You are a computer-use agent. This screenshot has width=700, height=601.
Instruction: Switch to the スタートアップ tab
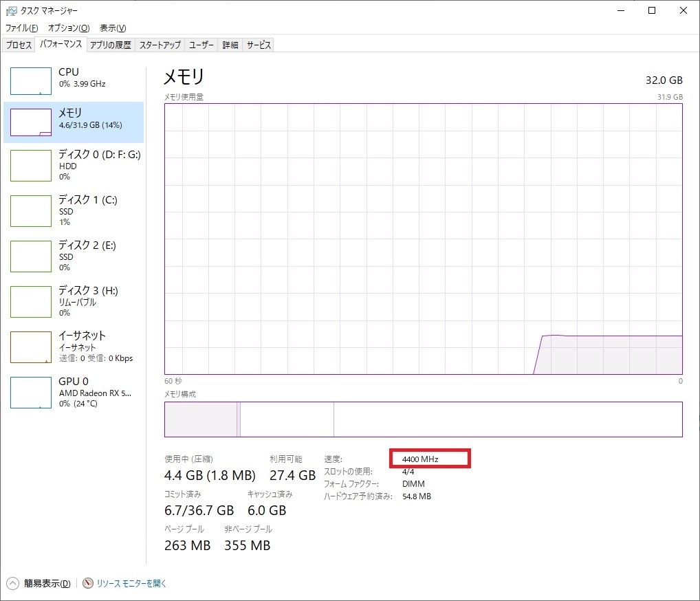click(x=160, y=45)
